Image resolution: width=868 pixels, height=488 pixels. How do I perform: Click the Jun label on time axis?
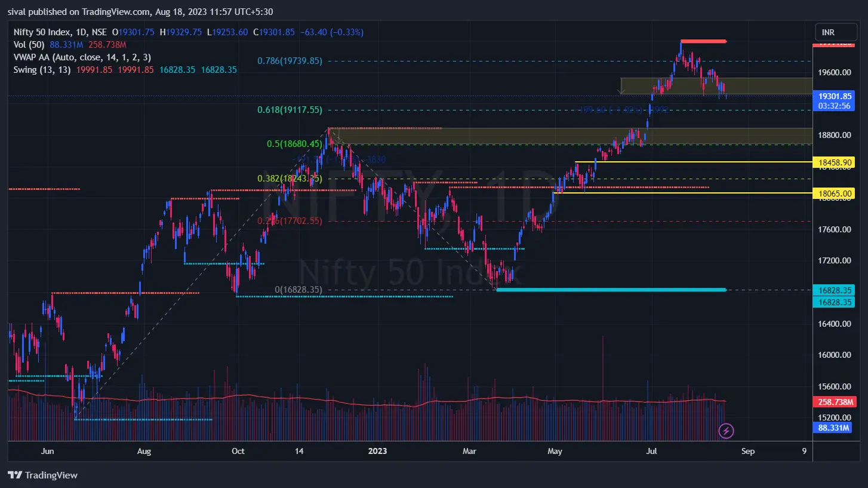(48, 451)
